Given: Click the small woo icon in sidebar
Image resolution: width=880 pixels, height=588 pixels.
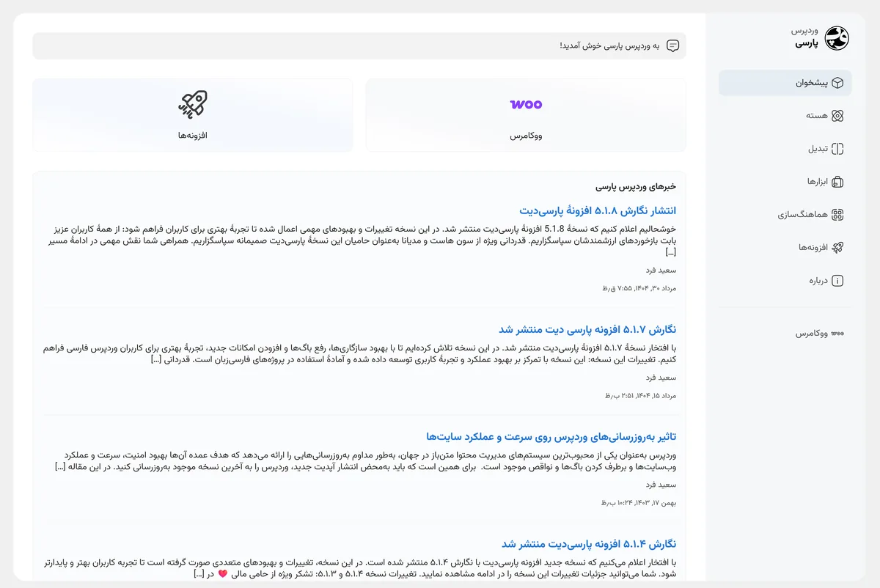Looking at the screenshot, I should click(x=837, y=334).
